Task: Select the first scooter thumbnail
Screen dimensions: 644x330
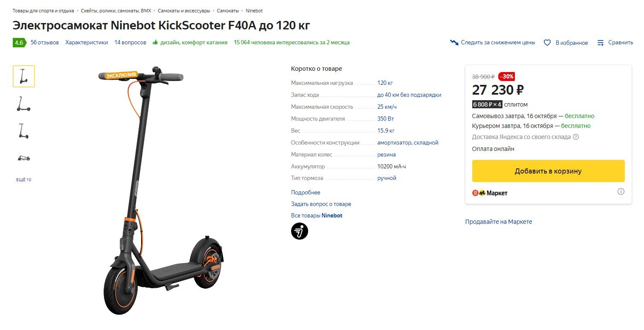Action: (24, 76)
